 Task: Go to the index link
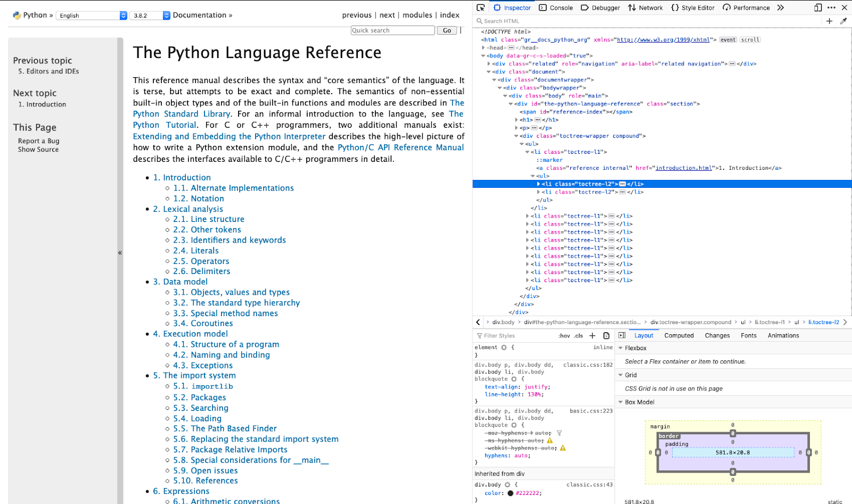pyautogui.click(x=449, y=15)
